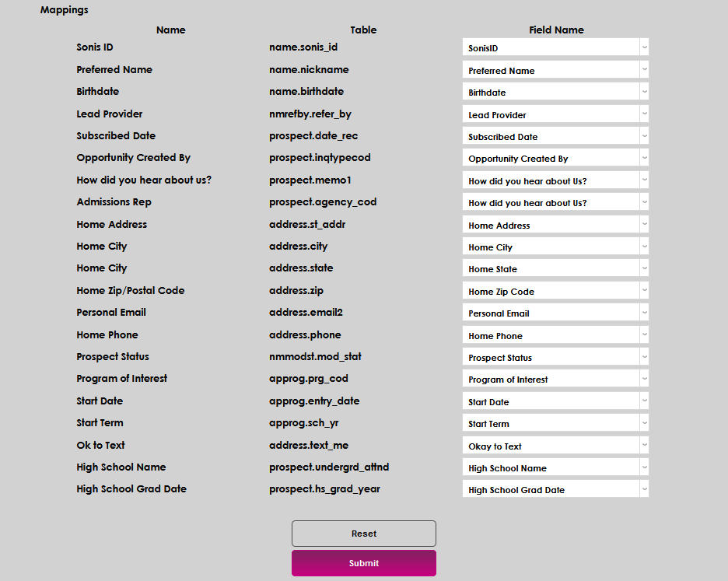
Task: Open the Birthdate field name dropdown
Action: pyautogui.click(x=555, y=92)
